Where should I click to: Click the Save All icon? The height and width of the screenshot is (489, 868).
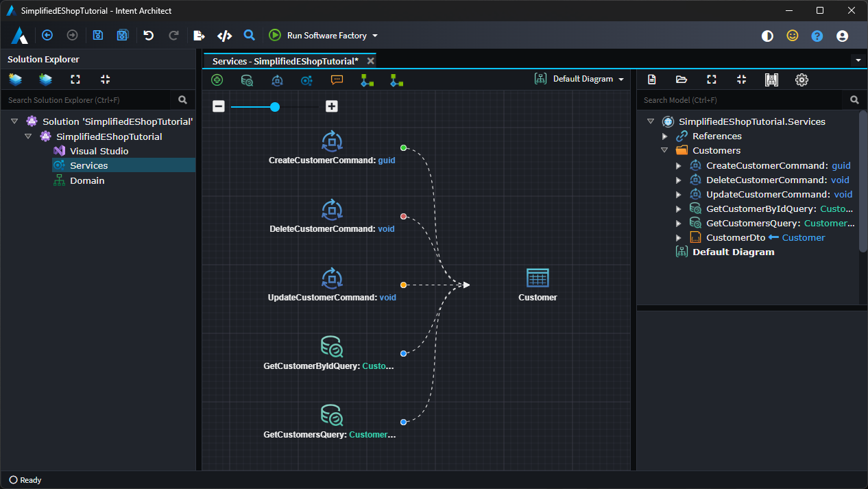[123, 36]
